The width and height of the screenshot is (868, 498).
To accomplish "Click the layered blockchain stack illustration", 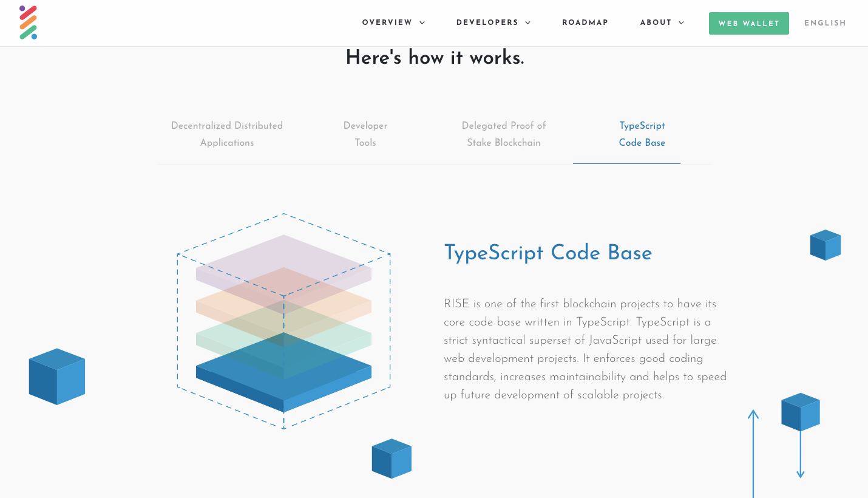I will (x=283, y=321).
